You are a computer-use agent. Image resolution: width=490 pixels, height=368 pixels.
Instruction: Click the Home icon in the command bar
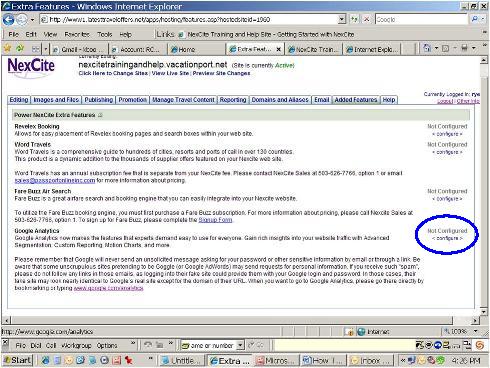pos(427,48)
